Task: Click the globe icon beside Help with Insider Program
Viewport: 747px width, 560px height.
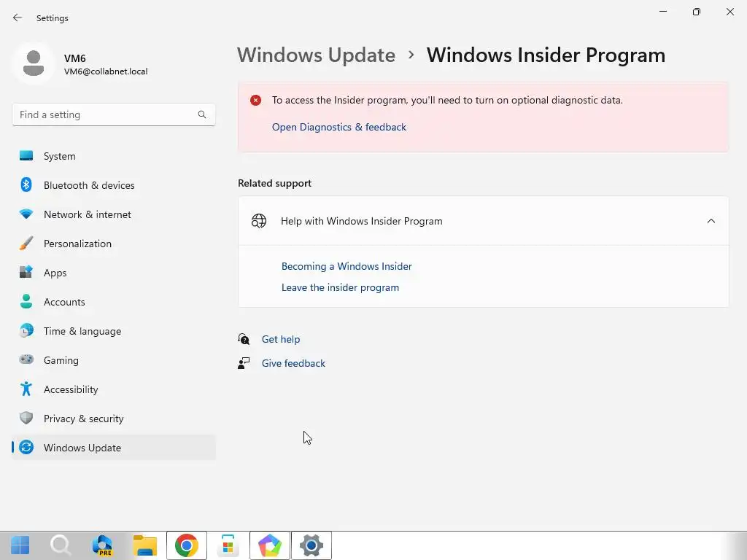Action: 259,221
